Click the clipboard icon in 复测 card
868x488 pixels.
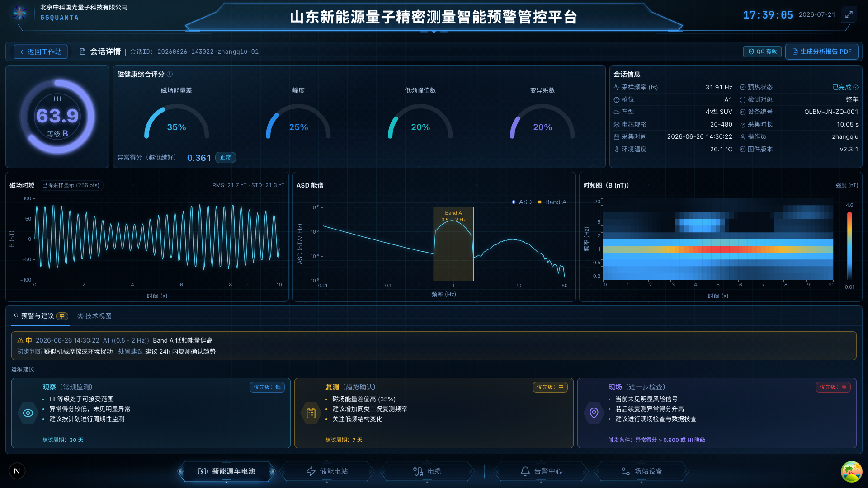pyautogui.click(x=311, y=413)
